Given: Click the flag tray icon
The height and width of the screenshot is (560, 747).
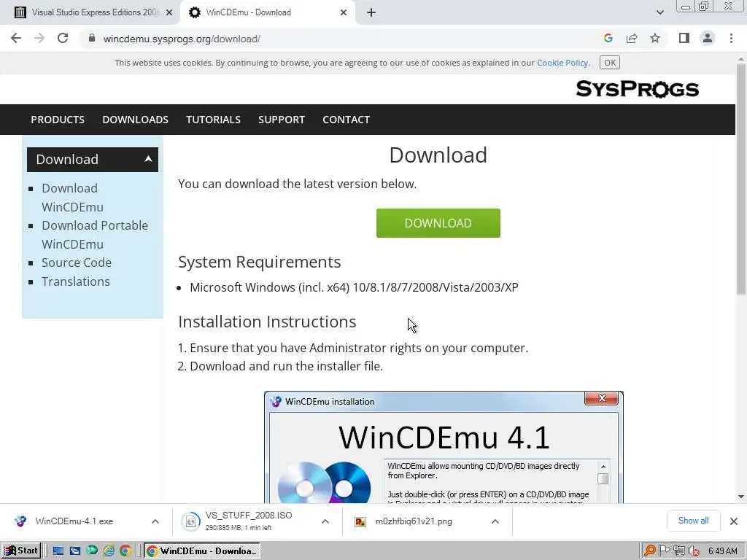Looking at the screenshot, I should tap(664, 551).
